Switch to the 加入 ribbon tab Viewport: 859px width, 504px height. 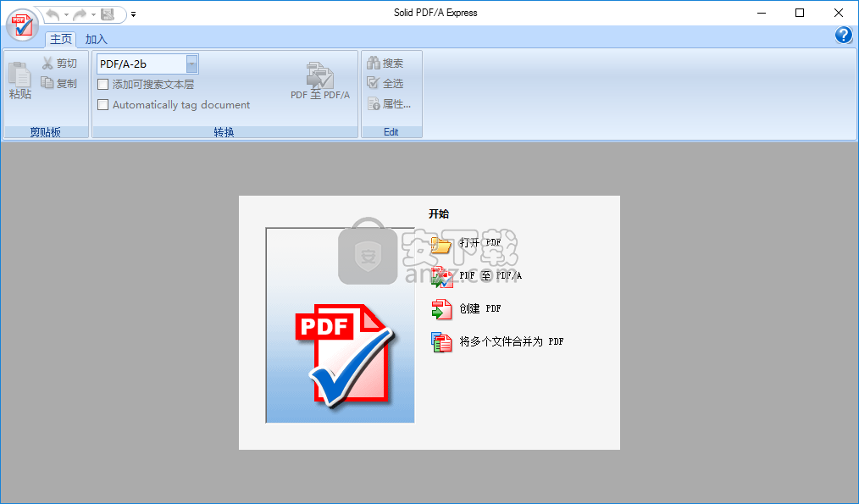click(96, 39)
